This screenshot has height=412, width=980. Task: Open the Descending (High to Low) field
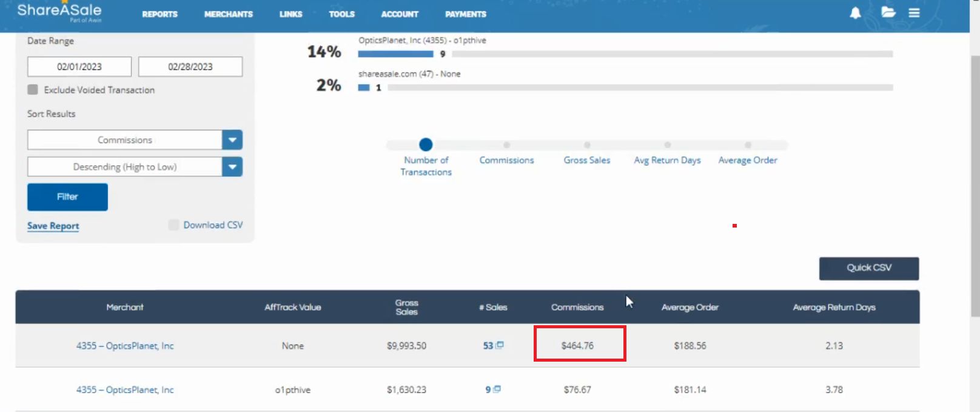tap(124, 166)
